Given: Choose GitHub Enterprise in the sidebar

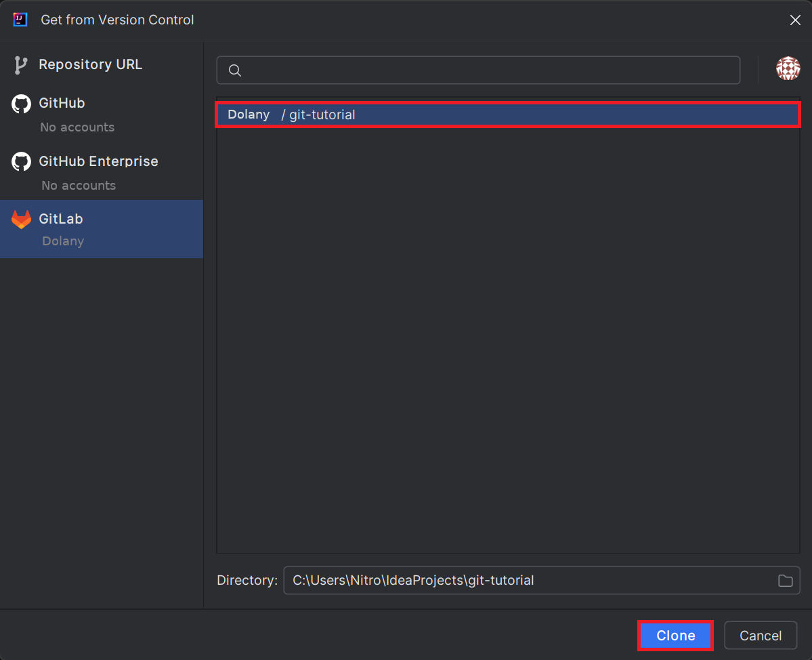Looking at the screenshot, I should click(102, 171).
